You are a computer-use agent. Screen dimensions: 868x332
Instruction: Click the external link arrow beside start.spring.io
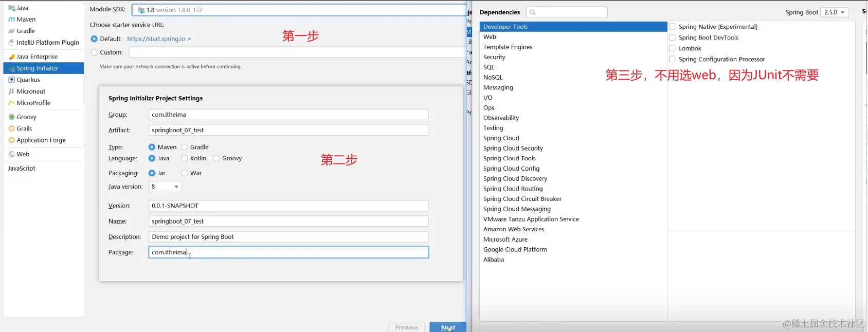pyautogui.click(x=189, y=39)
